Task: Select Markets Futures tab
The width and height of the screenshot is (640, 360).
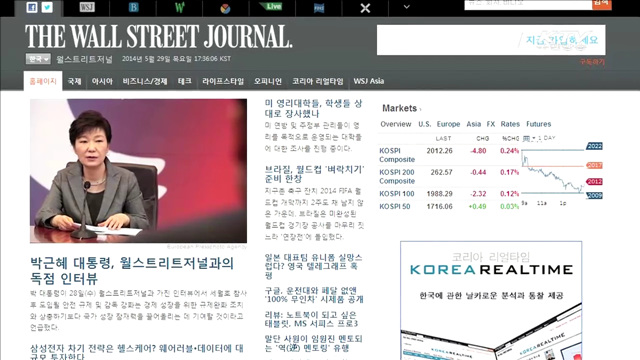Action: 538,124
